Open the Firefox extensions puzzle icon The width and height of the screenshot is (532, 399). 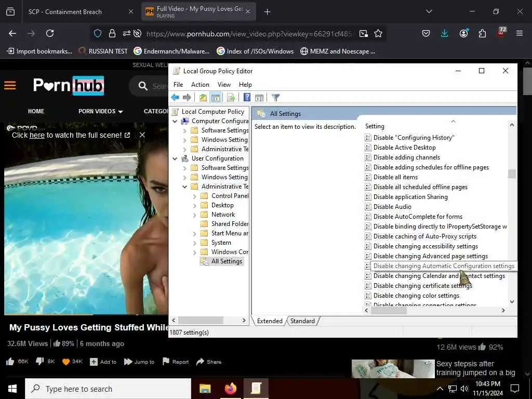point(482,33)
